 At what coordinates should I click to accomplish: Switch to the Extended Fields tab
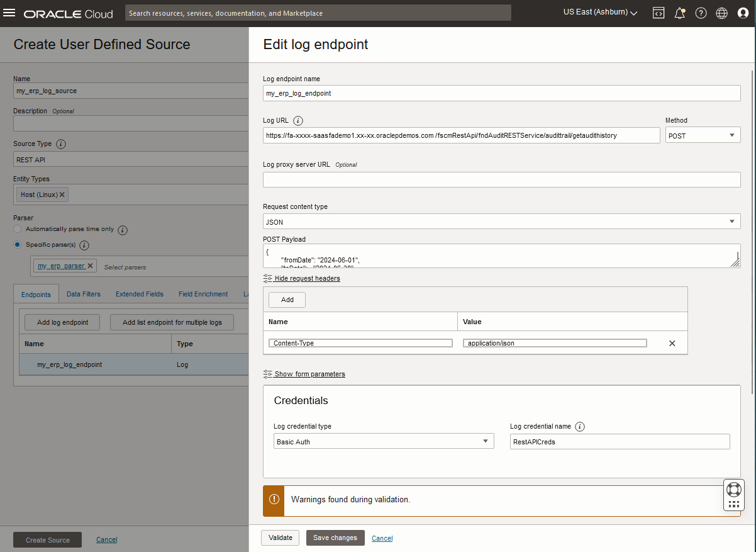tap(139, 294)
